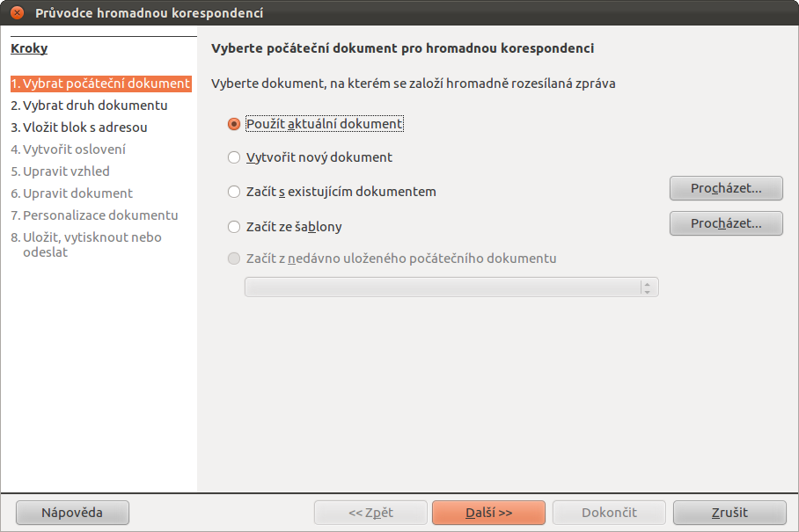
Task: Click heading 'Vyberte počáteční dokument pro hromadnou korespondenci'
Action: coord(402,48)
